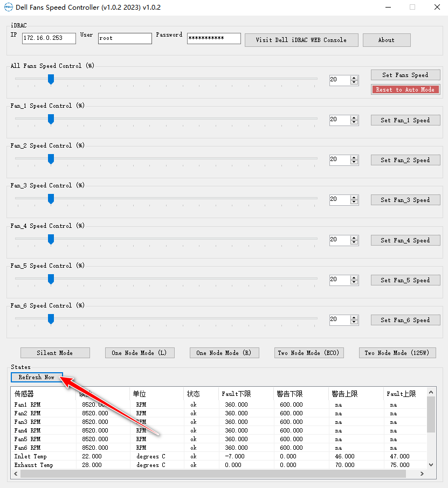Click the Fan_6 Speed Control slider handle

51,319
